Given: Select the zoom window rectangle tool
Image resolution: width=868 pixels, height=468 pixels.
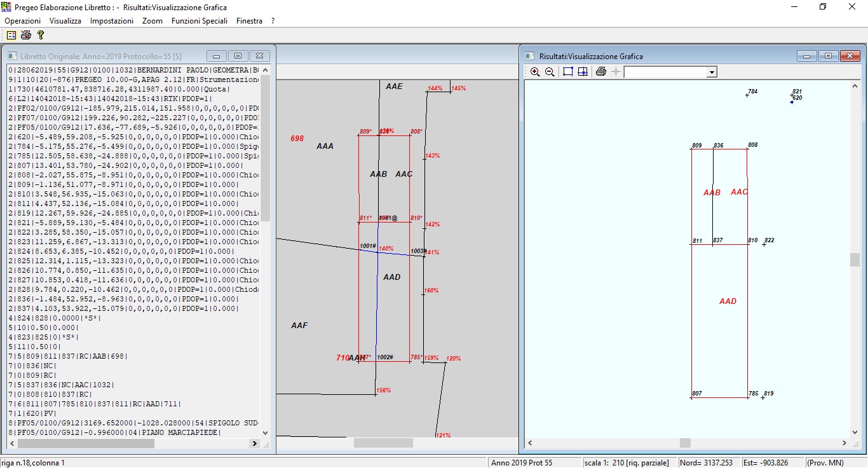Looking at the screenshot, I should 568,72.
